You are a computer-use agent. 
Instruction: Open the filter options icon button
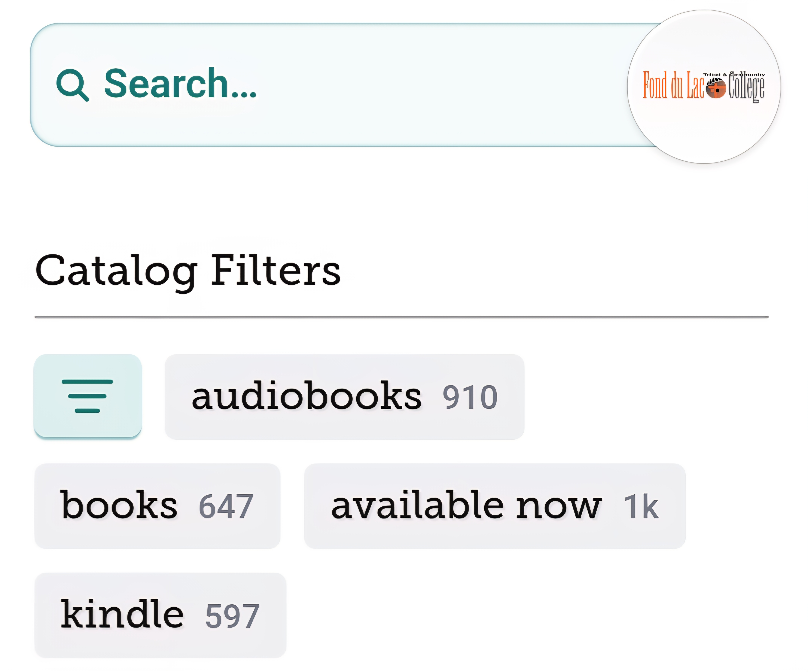coord(88,396)
